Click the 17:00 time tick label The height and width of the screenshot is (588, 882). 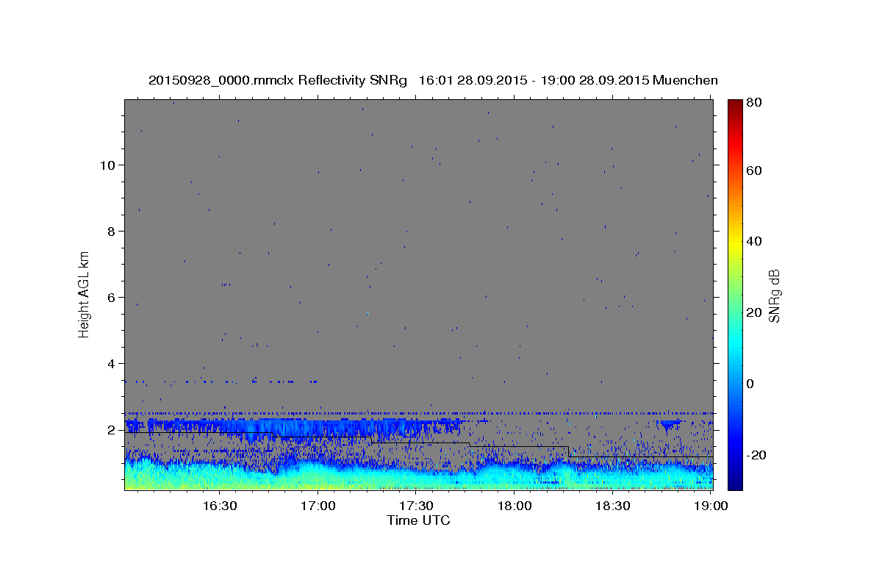coord(318,506)
